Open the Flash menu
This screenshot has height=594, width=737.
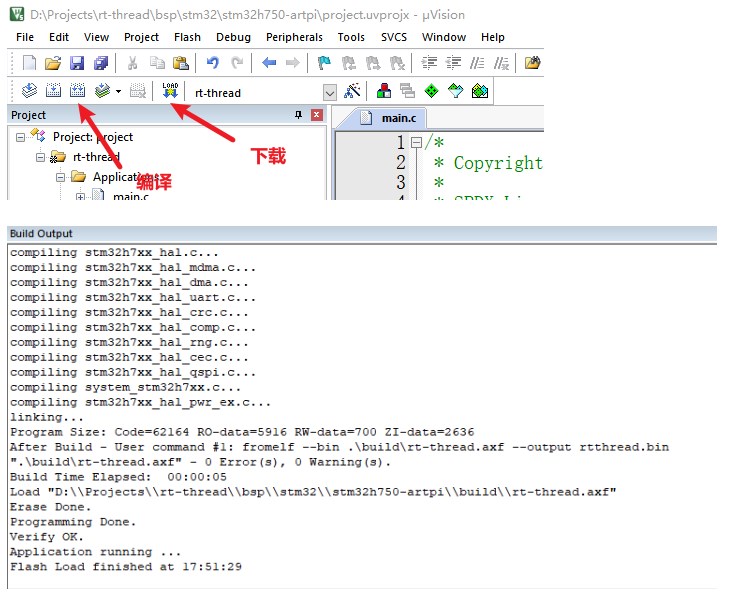click(x=187, y=37)
